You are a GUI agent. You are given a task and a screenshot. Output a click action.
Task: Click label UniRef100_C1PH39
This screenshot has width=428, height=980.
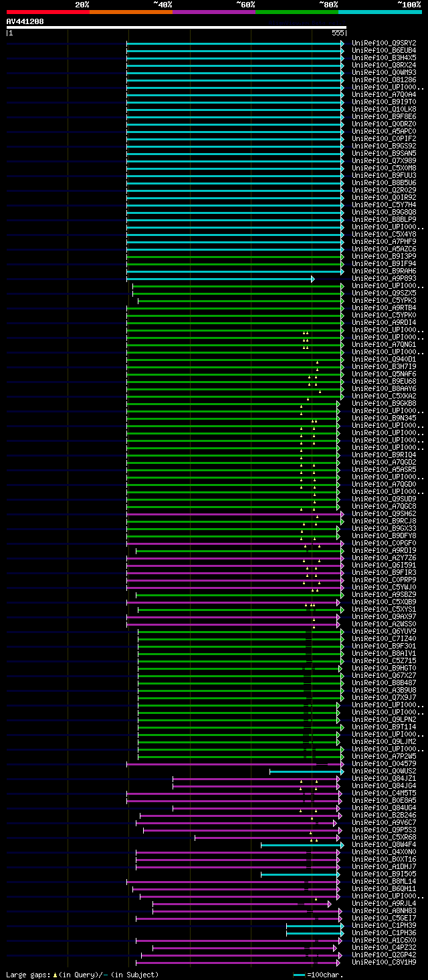point(384,925)
